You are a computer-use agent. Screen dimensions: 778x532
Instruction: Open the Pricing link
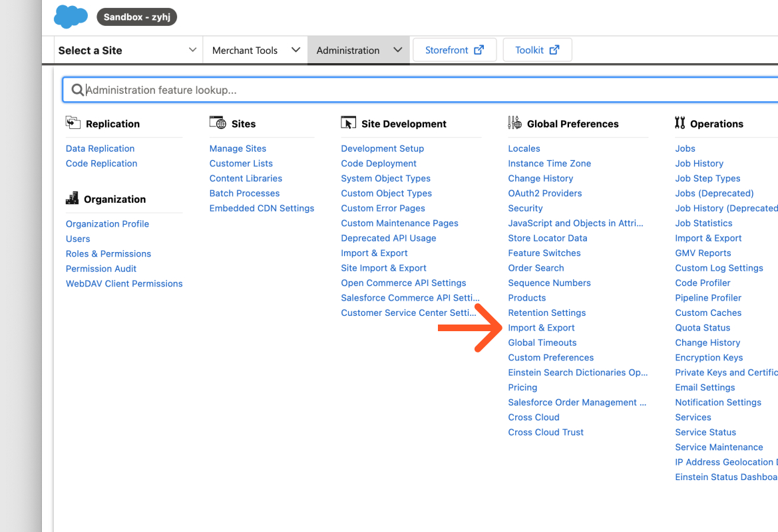522,387
